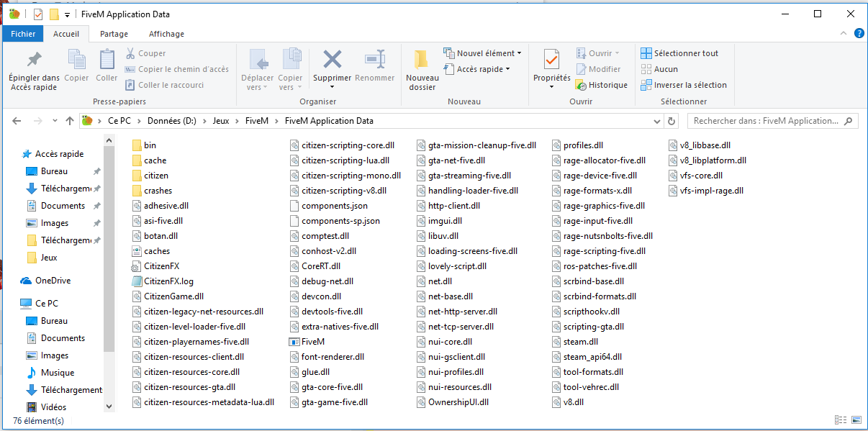Click the Couper scissors command
Image resolution: width=868 pixels, height=431 pixels.
pos(146,53)
